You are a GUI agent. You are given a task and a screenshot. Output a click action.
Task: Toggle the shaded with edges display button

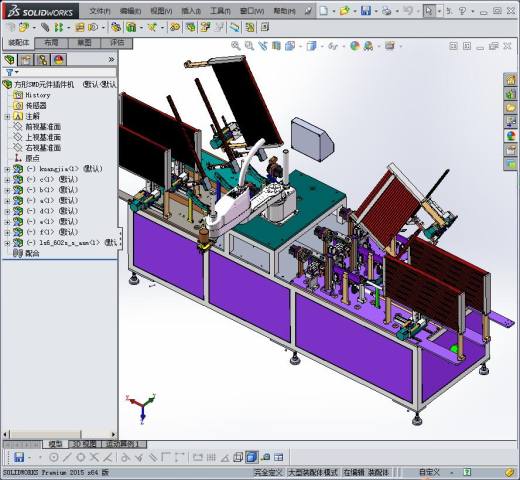(x=251, y=457)
